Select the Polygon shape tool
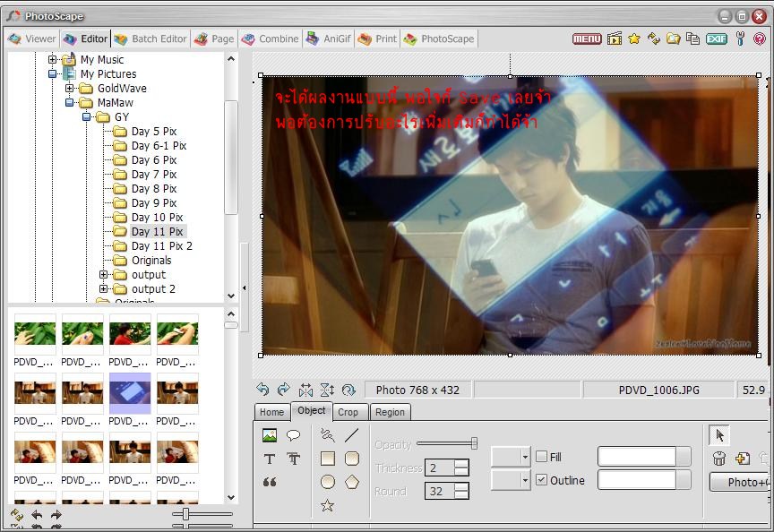The image size is (774, 532). (x=351, y=482)
